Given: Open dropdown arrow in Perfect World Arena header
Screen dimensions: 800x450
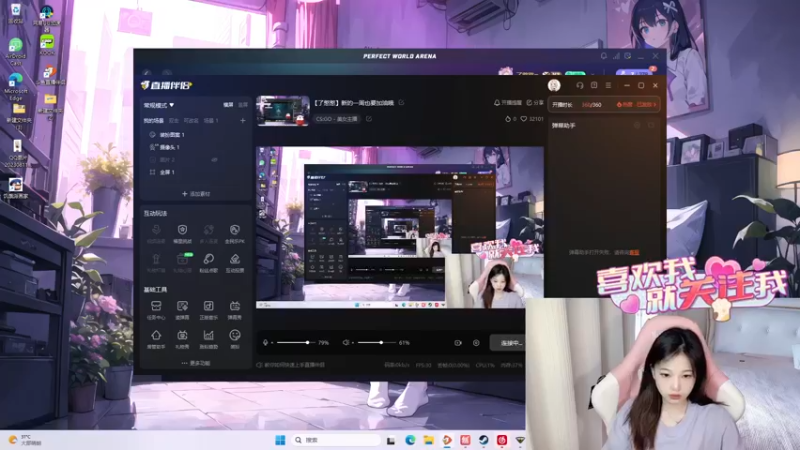Looking at the screenshot, I should coord(593,73).
